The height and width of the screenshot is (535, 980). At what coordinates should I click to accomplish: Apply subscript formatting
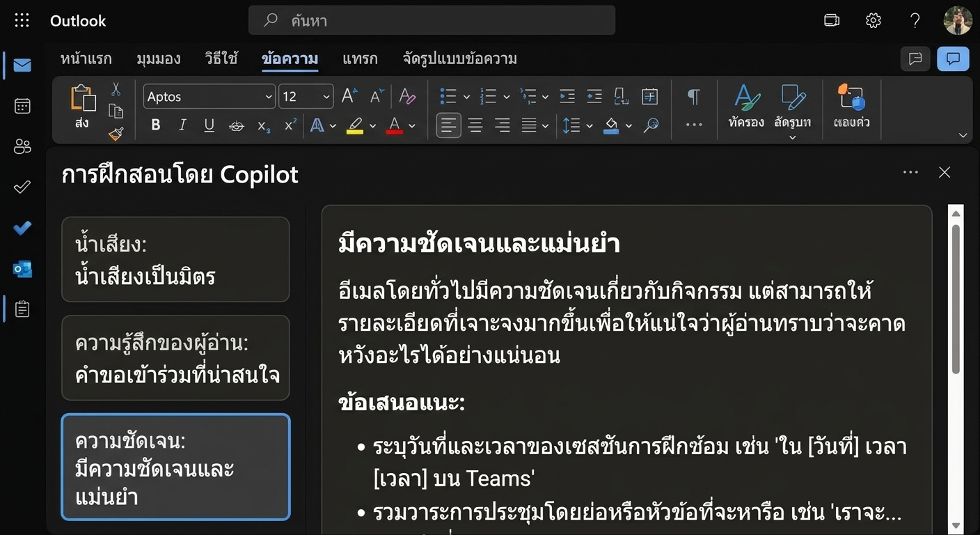(x=264, y=126)
